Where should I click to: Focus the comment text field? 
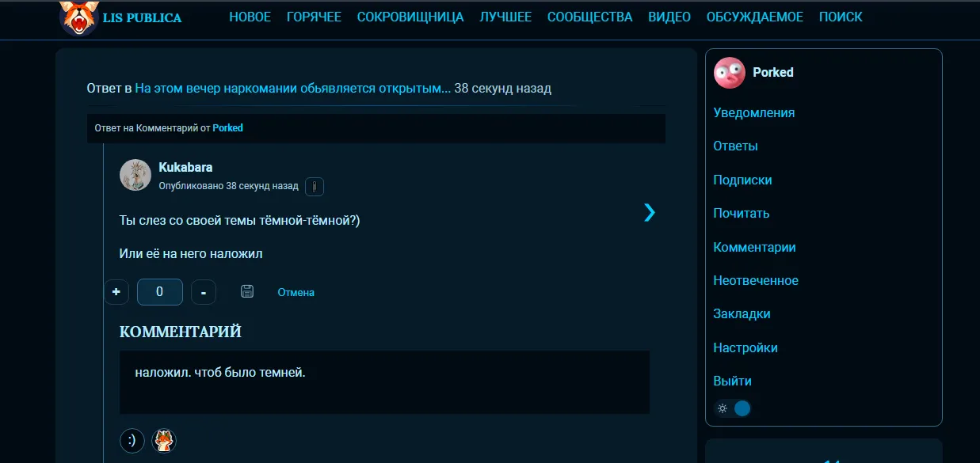(x=384, y=381)
